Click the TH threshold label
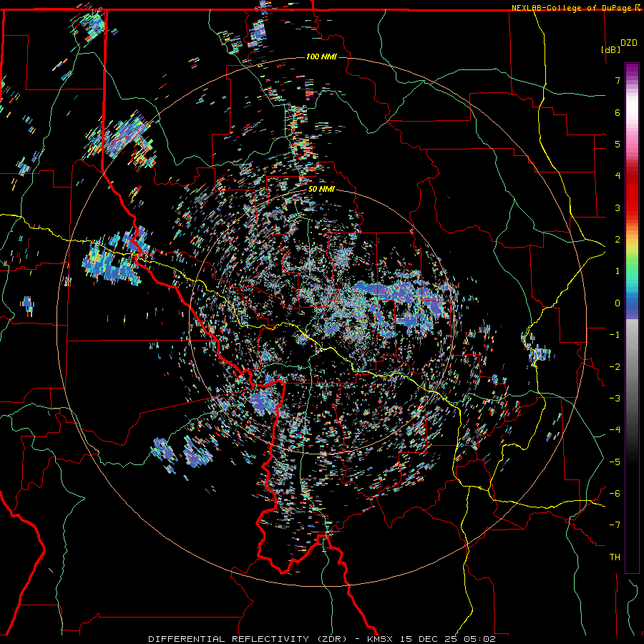The height and width of the screenshot is (644, 644). (x=615, y=557)
